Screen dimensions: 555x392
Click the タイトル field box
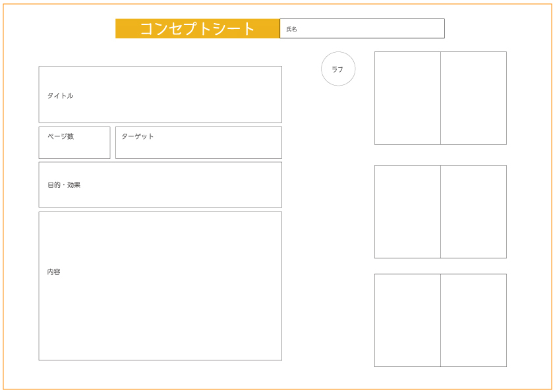point(160,94)
